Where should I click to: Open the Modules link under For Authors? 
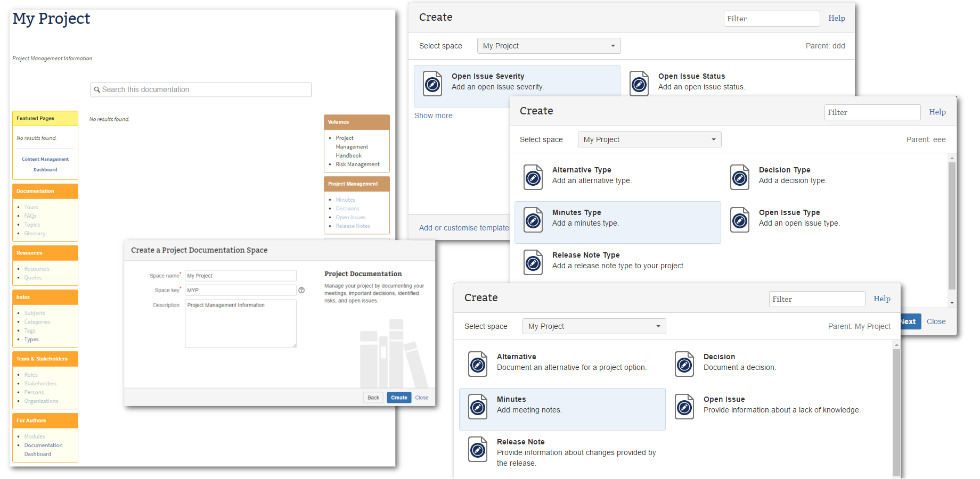pos(35,436)
